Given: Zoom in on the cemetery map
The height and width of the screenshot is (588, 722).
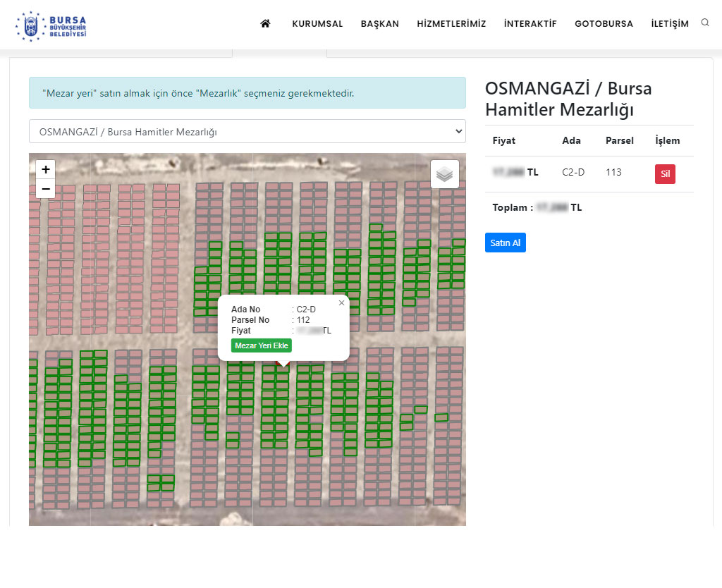Looking at the screenshot, I should tap(46, 169).
